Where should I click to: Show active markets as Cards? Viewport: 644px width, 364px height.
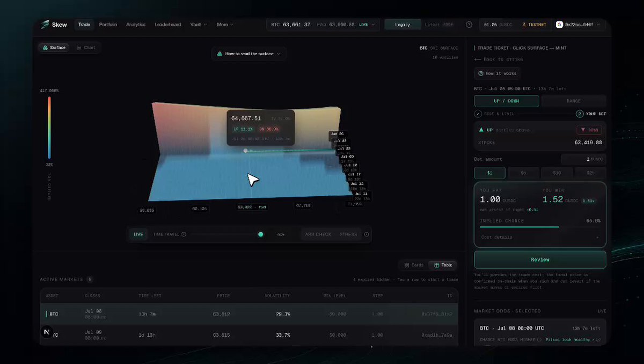pos(414,265)
